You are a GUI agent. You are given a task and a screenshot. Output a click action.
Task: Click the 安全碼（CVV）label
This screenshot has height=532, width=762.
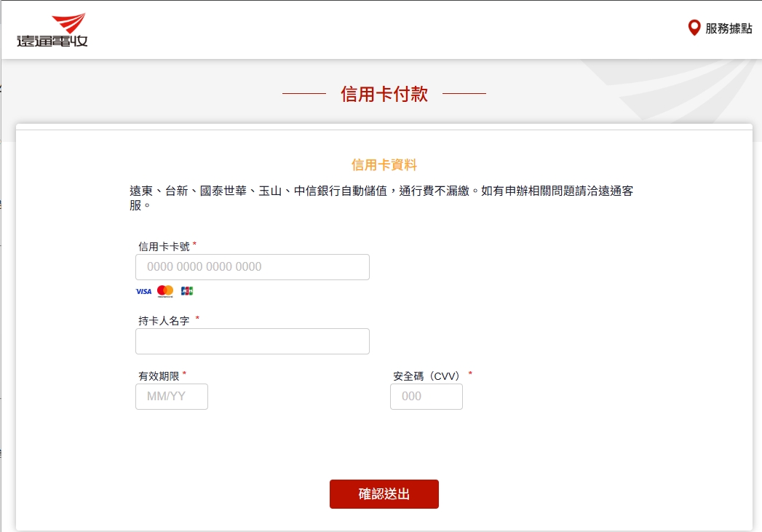(x=426, y=376)
